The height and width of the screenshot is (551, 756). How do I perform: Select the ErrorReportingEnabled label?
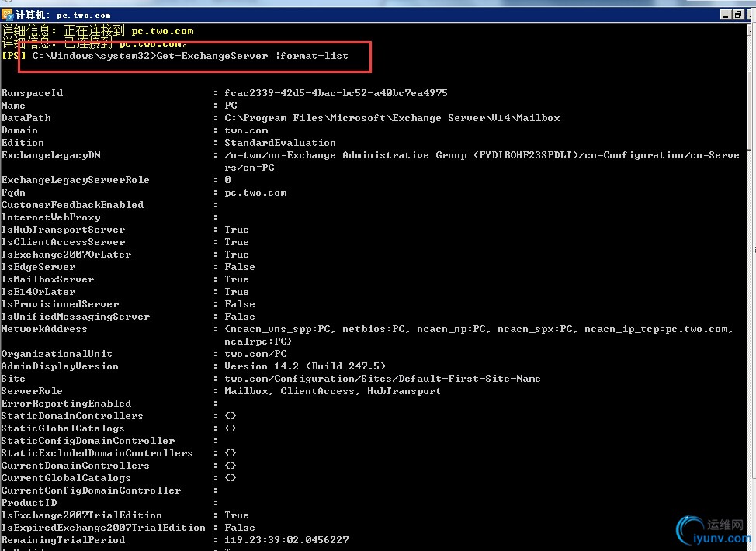click(66, 404)
